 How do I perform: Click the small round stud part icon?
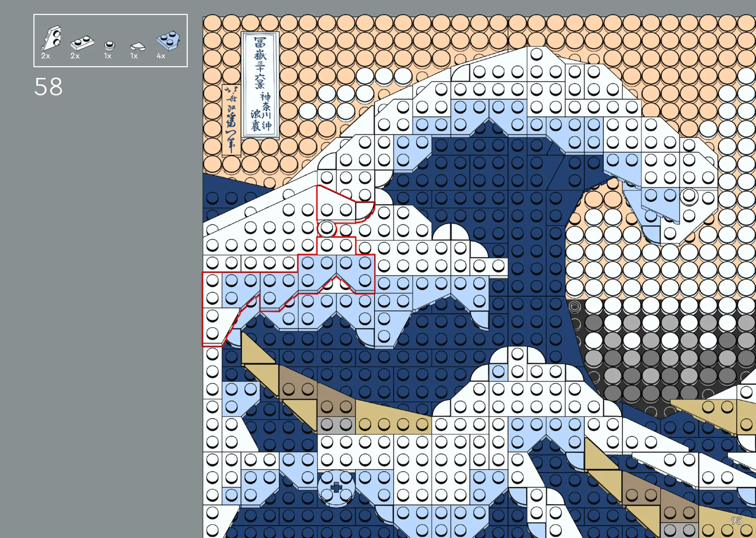pyautogui.click(x=110, y=46)
